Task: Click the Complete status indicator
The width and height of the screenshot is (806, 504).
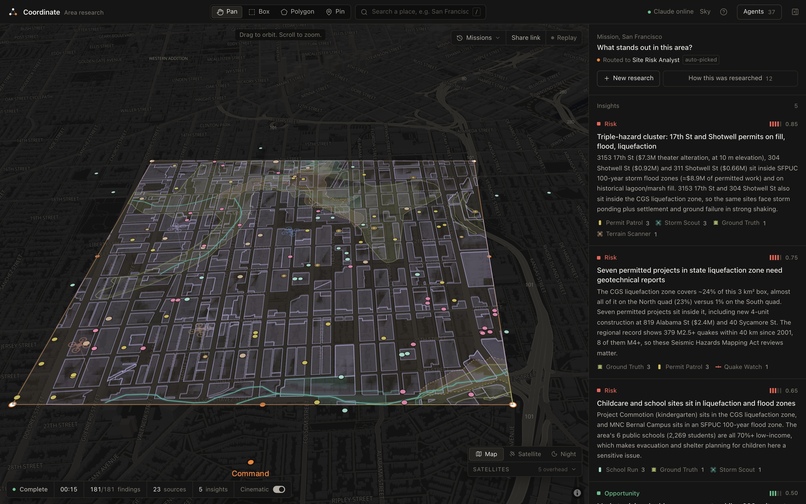Action: pos(30,490)
